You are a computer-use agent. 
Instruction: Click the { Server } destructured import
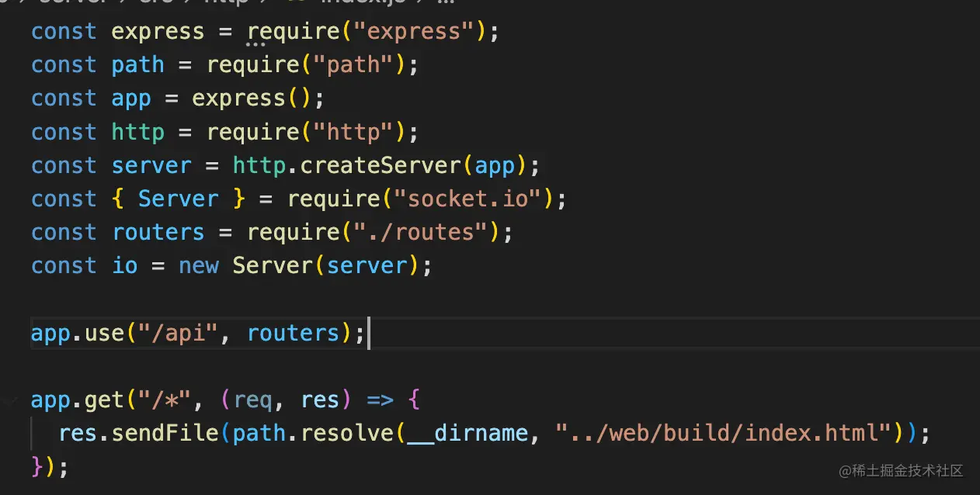tap(179, 199)
